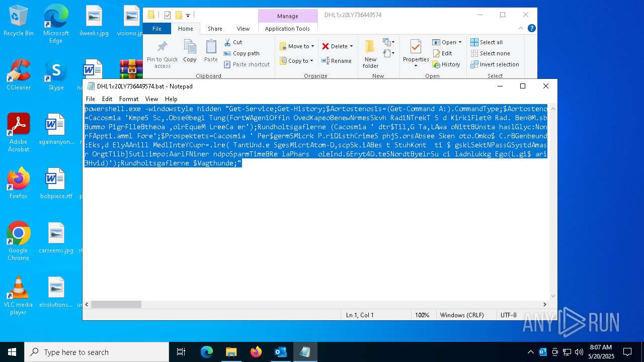Show hidden system tray icons
644x362 pixels.
click(x=530, y=352)
